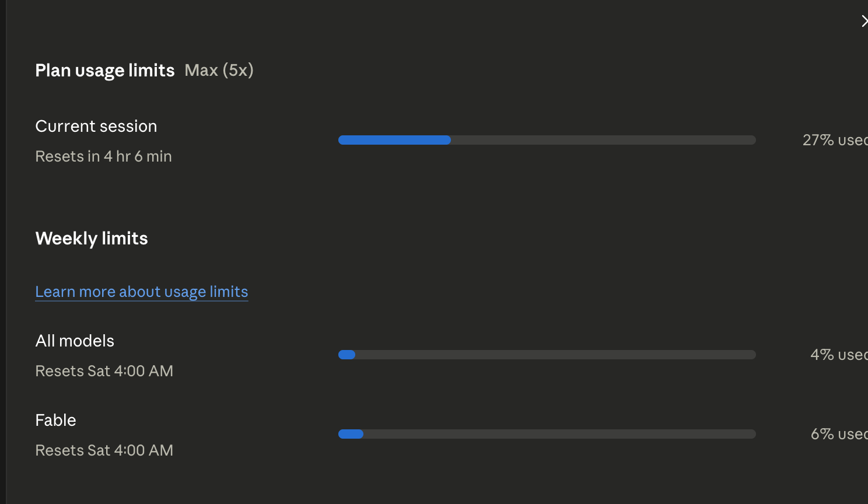Click the All models label
868x504 pixels.
75,341
